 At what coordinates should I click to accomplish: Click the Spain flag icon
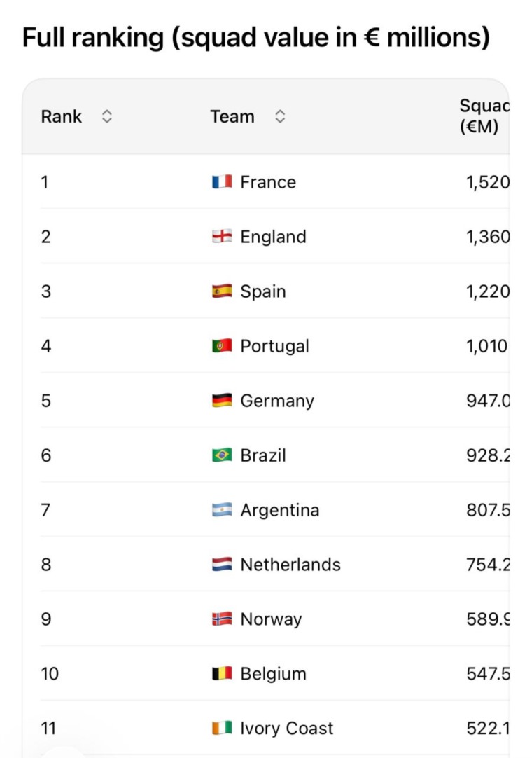coord(222,291)
